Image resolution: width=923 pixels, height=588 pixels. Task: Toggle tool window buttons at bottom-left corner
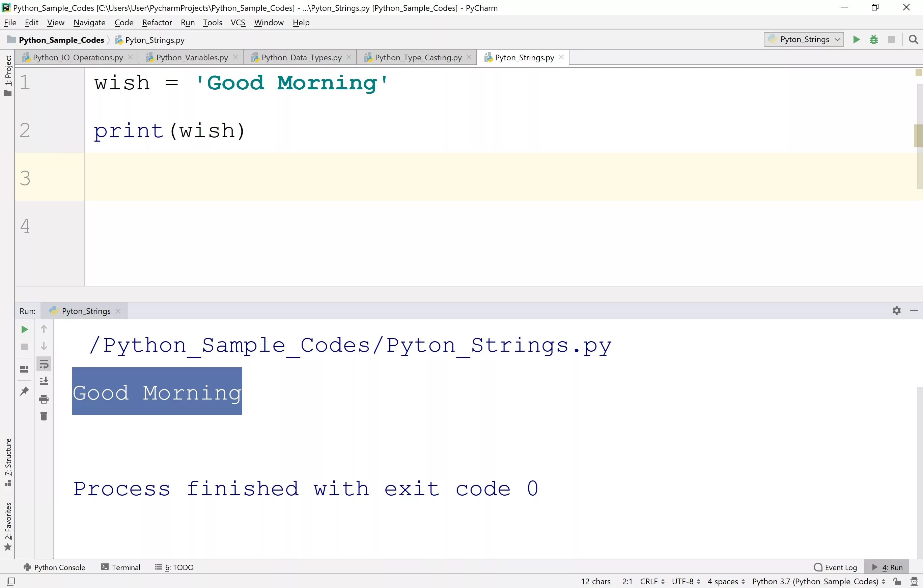[x=11, y=581]
